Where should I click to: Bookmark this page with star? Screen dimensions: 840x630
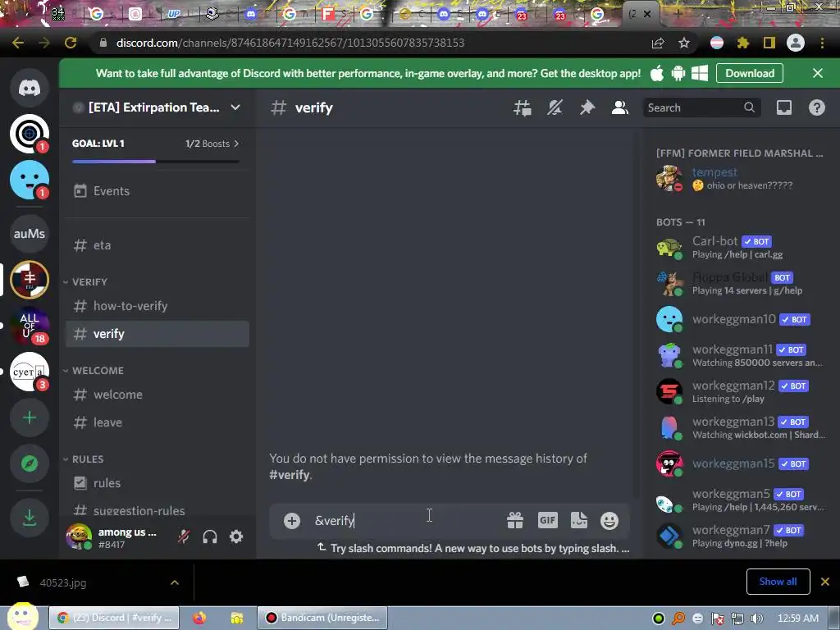pos(684,43)
